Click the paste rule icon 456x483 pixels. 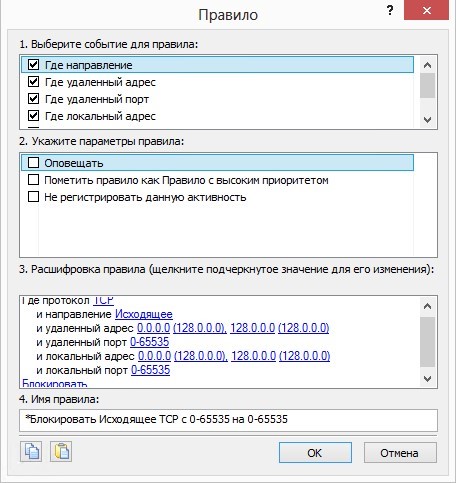(61, 452)
